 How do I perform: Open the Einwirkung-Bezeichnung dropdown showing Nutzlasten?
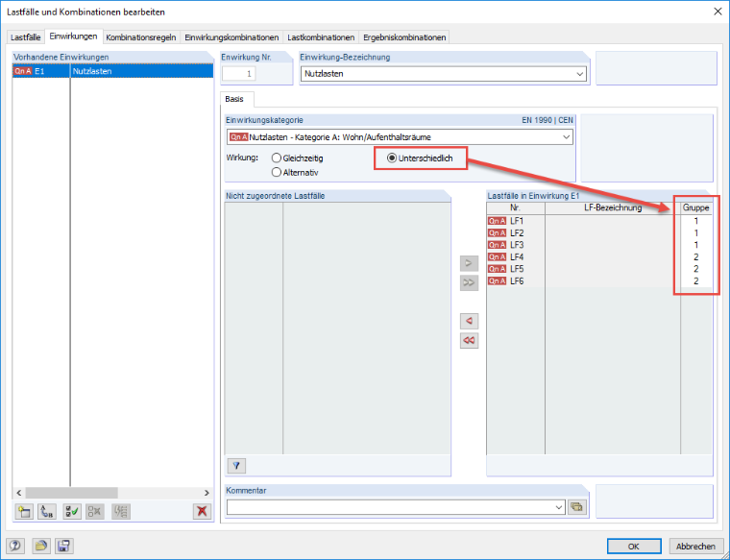pos(444,74)
